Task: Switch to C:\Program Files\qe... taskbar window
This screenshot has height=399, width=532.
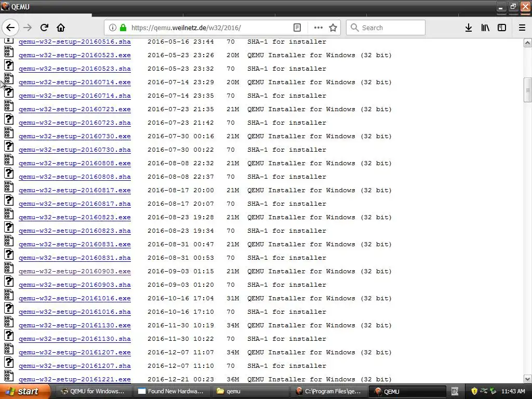Action: [329, 391]
